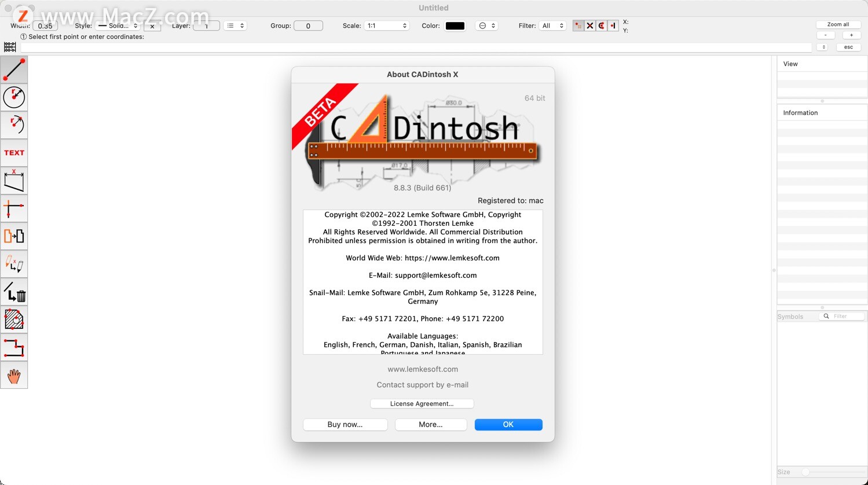868x485 pixels.
Task: Click the Available Languages: text line
Action: (423, 336)
